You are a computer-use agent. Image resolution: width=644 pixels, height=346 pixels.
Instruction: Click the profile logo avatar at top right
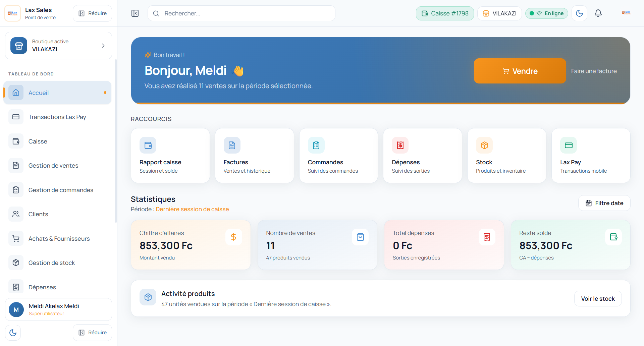click(626, 13)
